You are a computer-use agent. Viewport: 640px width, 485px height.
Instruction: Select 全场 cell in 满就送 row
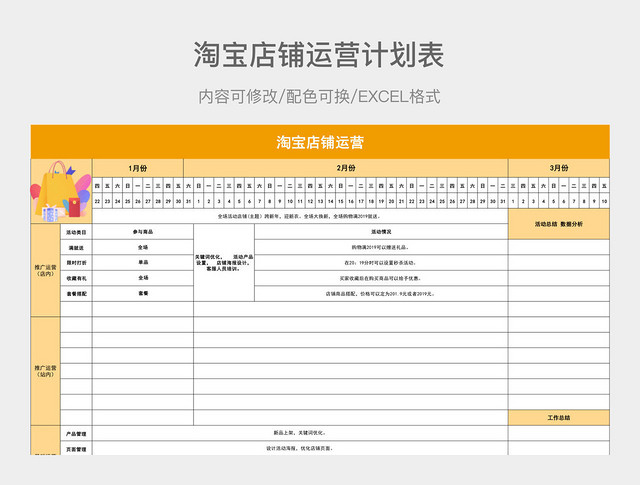pos(143,247)
